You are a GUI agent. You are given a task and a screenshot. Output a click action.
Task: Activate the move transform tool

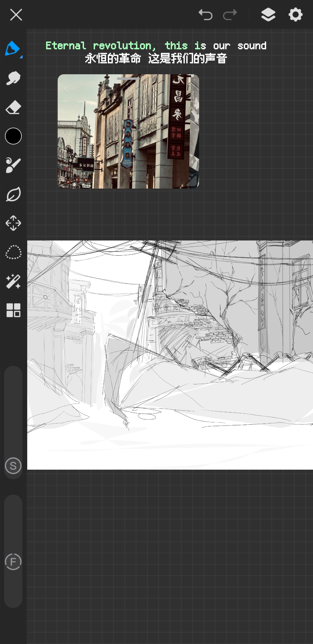[x=13, y=223]
